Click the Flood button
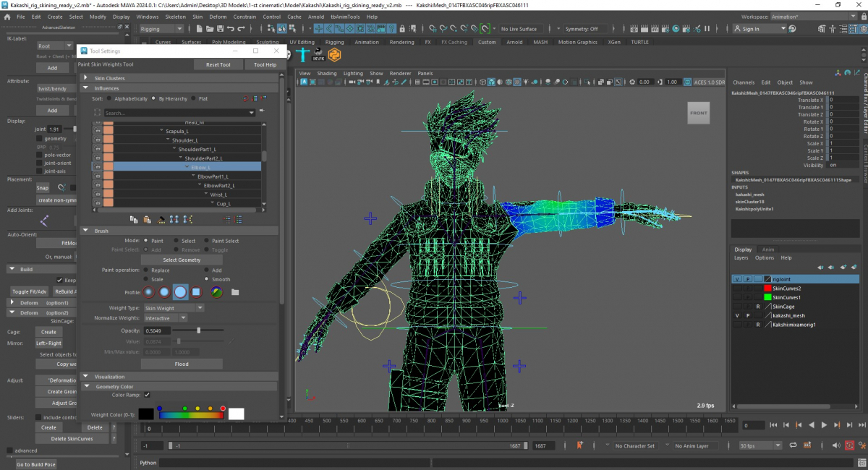Viewport: 868px width, 470px height. 182,364
